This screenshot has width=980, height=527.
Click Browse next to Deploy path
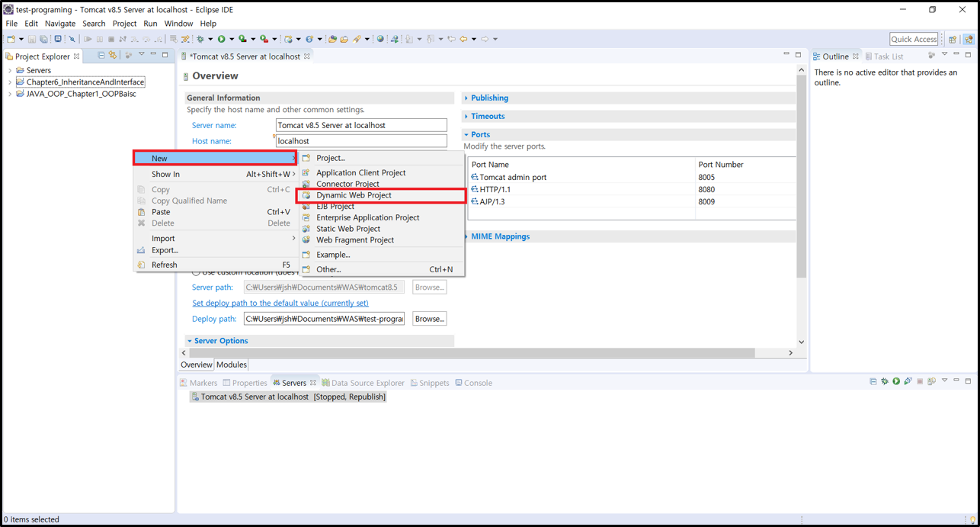(x=429, y=319)
